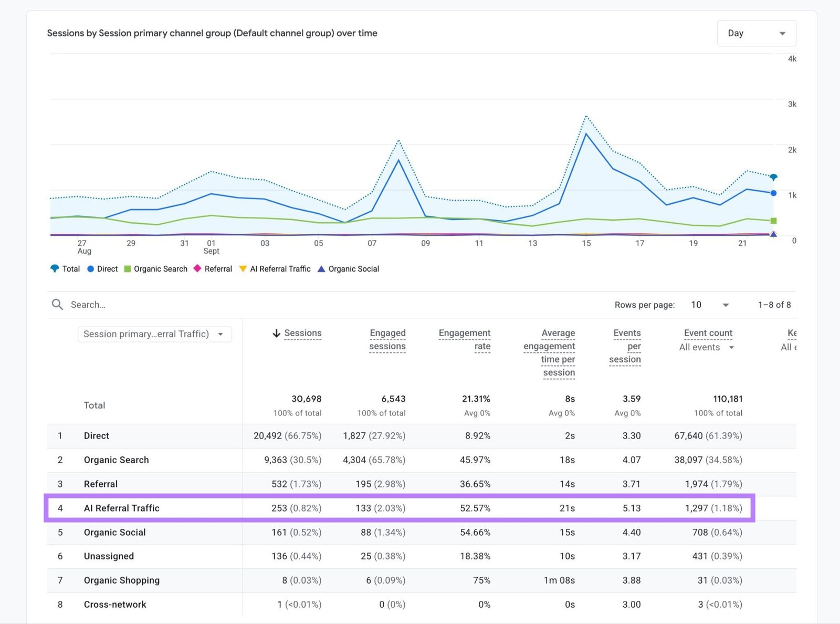Open the Rows per page dropdown
This screenshot has width=840, height=624.
[x=710, y=305]
